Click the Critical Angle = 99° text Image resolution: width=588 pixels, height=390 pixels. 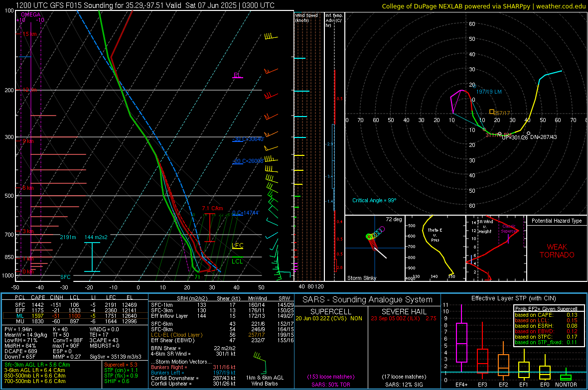pyautogui.click(x=374, y=200)
